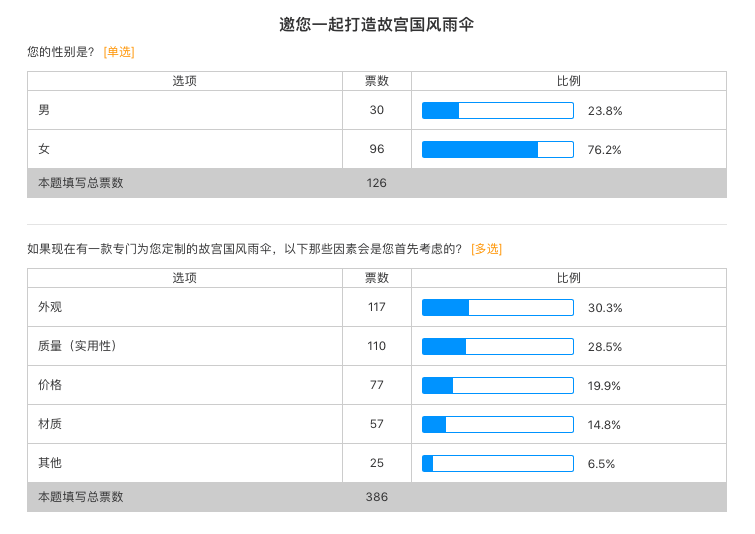Viewport: 755px width, 534px height.
Task: Click the vote count 77 for 价格
Action: coord(377,385)
